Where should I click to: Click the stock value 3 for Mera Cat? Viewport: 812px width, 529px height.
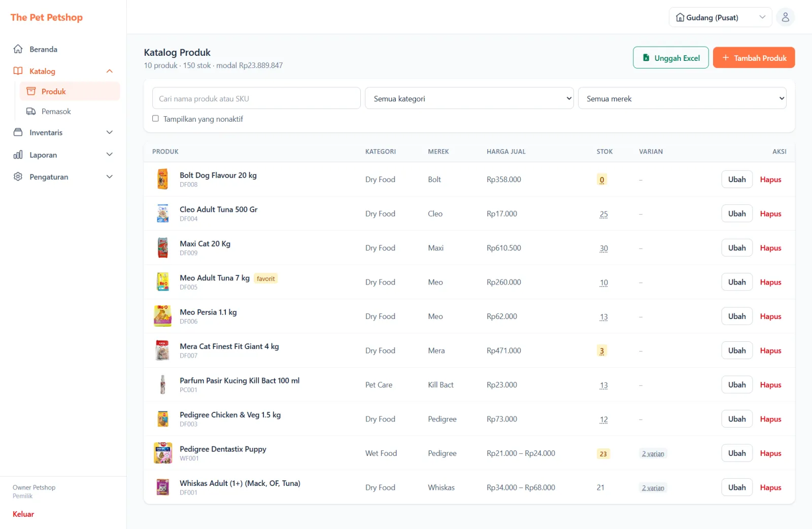(602, 351)
